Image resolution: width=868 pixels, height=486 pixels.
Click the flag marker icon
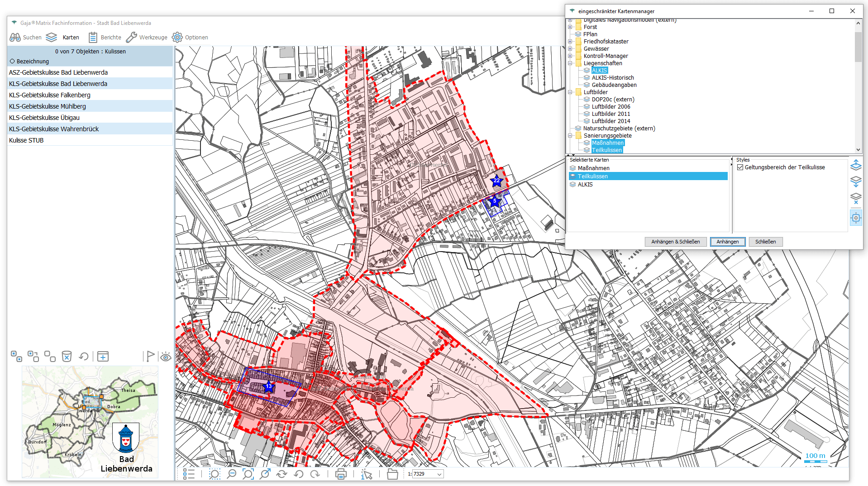(150, 357)
